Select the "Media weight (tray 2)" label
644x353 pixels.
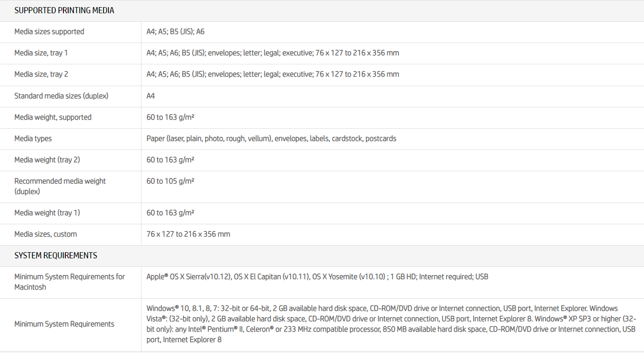(x=47, y=160)
